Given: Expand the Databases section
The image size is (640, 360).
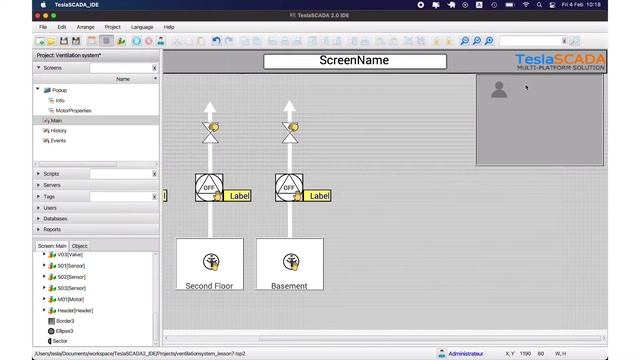Looking at the screenshot, I should [x=38, y=219].
